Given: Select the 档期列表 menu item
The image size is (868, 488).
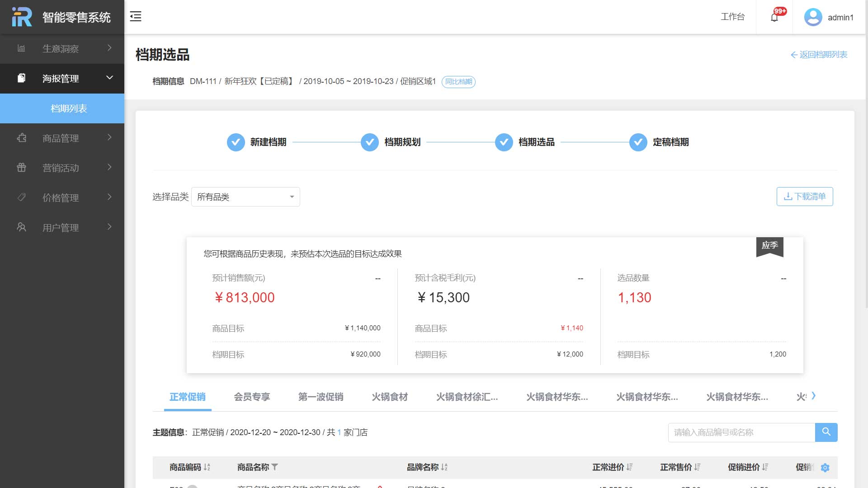Looking at the screenshot, I should 69,108.
